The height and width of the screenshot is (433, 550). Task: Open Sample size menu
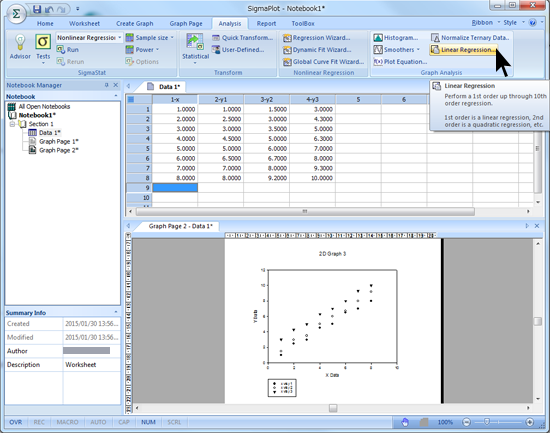pyautogui.click(x=150, y=38)
